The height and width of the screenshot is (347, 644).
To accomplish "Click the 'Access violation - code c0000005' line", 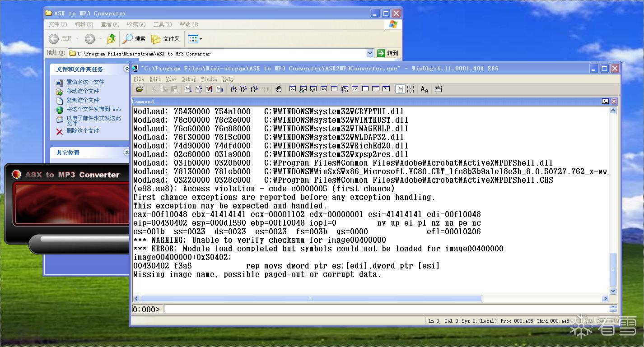I will point(264,189).
